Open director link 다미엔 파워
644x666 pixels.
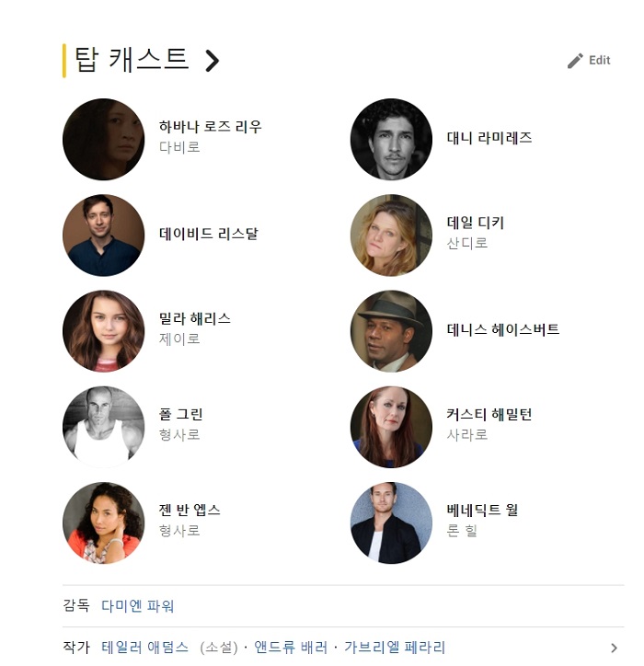pyautogui.click(x=138, y=605)
